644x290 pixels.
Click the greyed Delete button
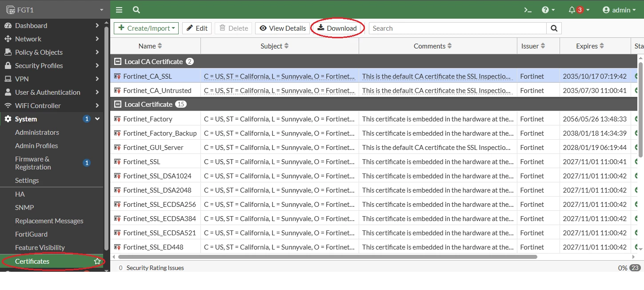coord(233,28)
